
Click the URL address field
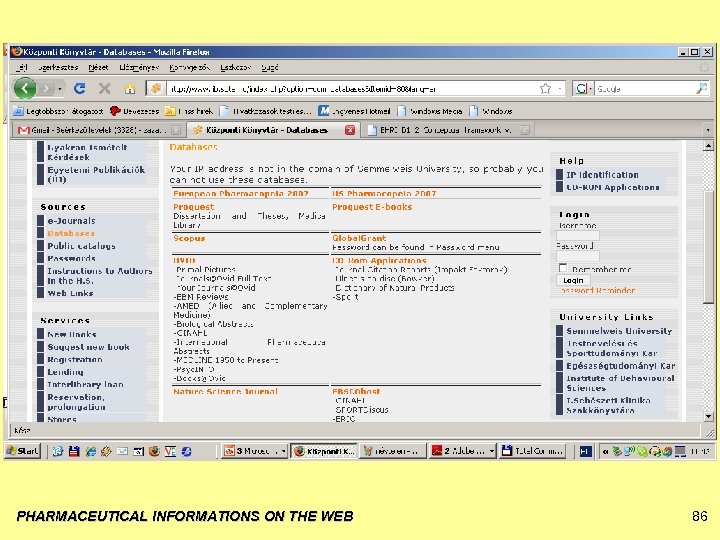point(351,88)
